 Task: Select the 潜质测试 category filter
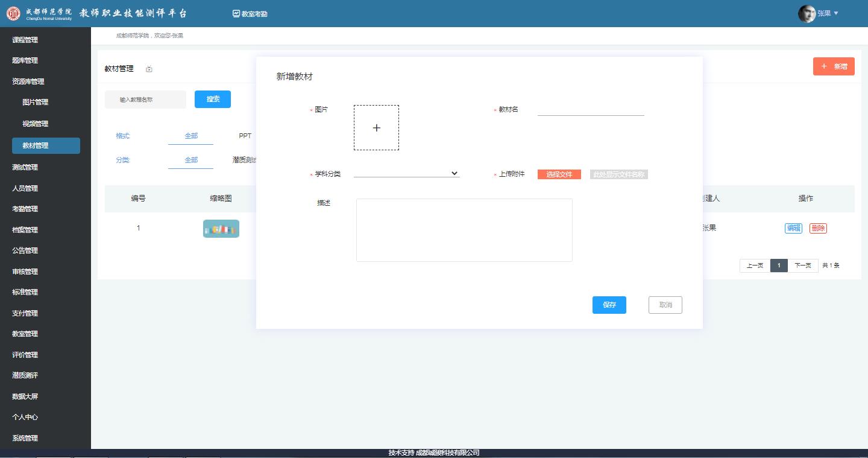(x=245, y=160)
